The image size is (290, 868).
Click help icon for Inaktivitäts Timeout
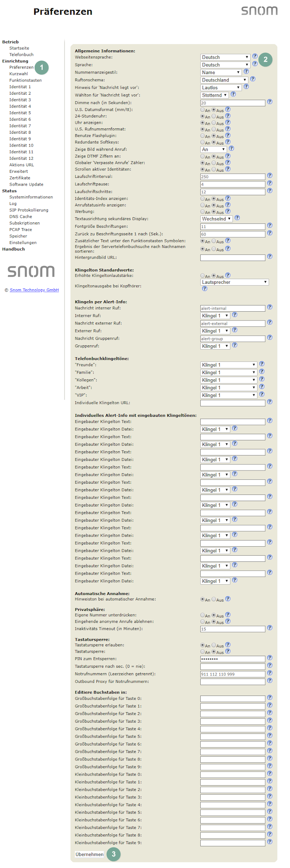[270, 628]
